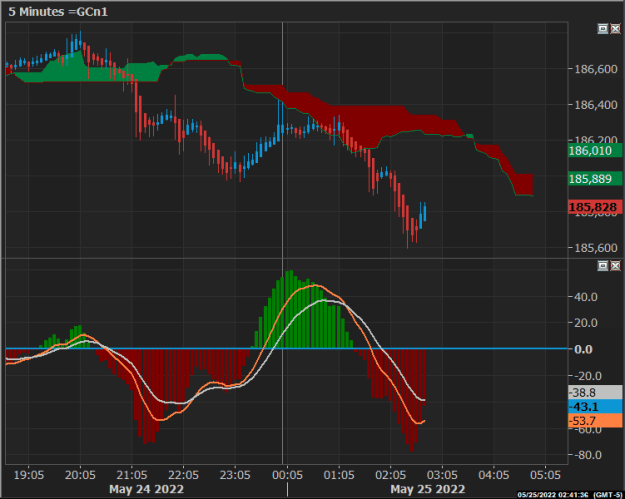Viewport: 625px width, 499px height.
Task: Click the 186,400 price axis label
Action: [x=596, y=105]
